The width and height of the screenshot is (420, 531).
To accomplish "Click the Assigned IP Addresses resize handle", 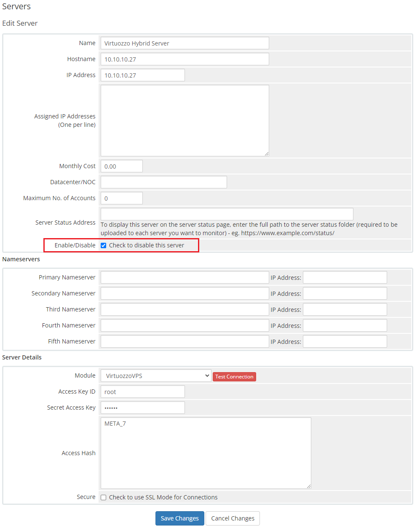I will [267, 154].
